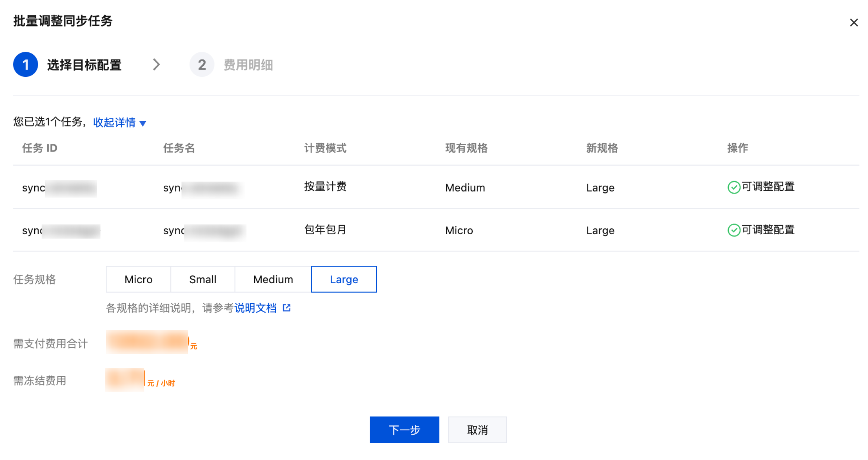Close the batch adjust sync tasks dialog
The image size is (868, 460).
tap(854, 23)
